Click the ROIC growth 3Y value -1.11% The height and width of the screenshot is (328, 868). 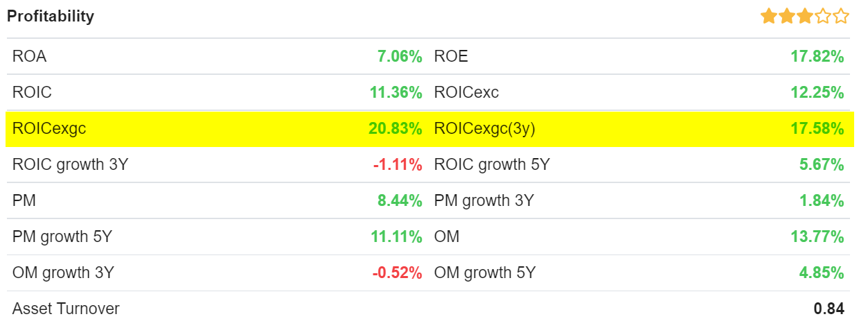(x=398, y=165)
